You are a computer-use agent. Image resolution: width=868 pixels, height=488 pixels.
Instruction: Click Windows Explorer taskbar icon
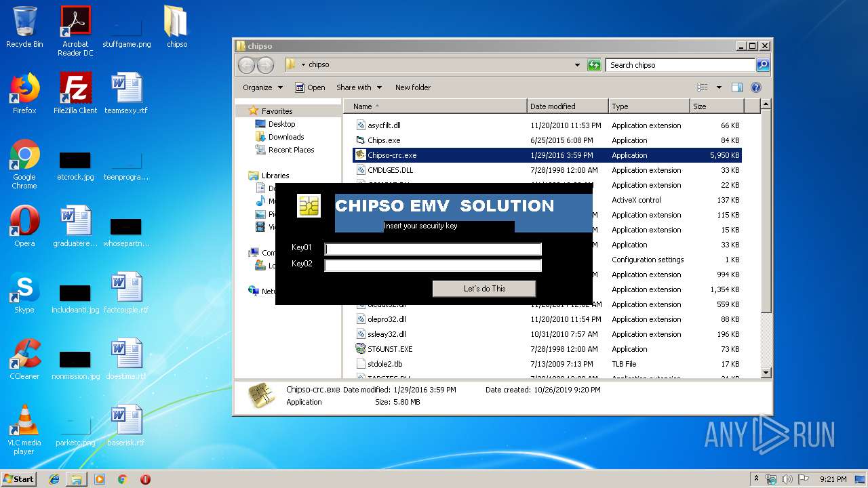[77, 479]
